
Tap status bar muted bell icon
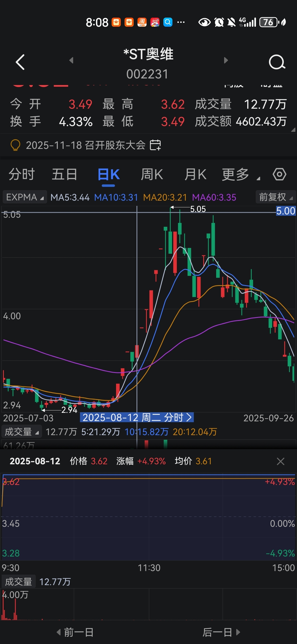click(231, 22)
